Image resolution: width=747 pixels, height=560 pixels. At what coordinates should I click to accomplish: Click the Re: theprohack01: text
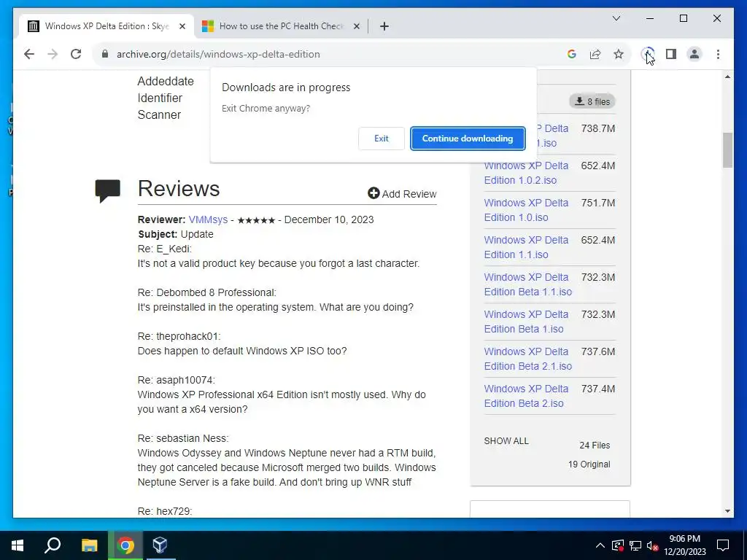tap(179, 336)
